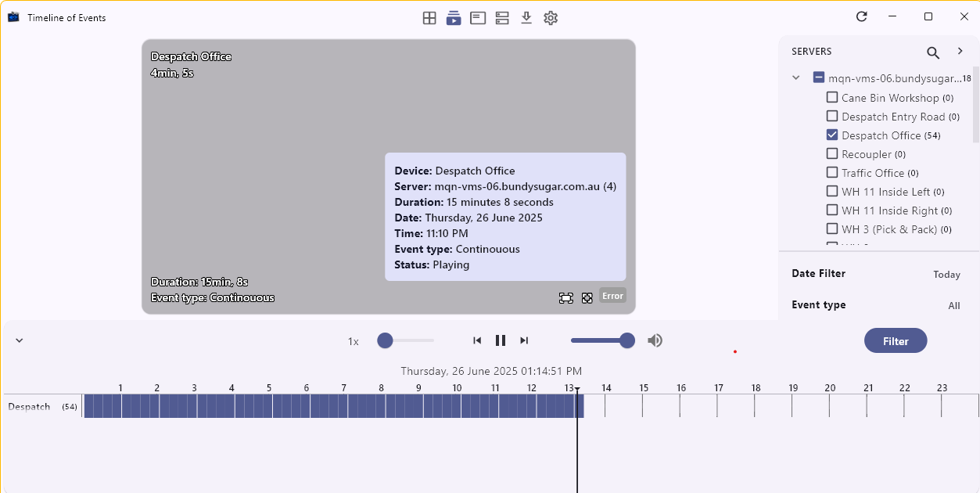This screenshot has height=493, width=980.
Task: Open the grid layout view icon
Action: coord(429,18)
